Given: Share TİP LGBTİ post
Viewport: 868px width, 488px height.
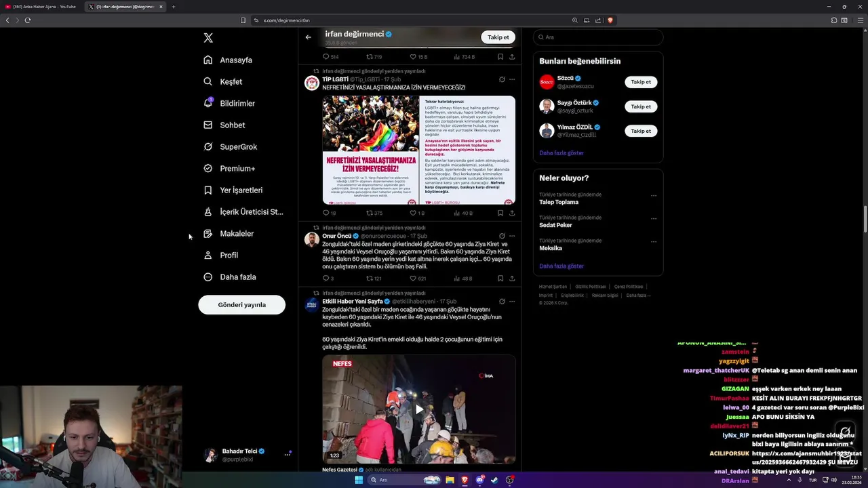Looking at the screenshot, I should [x=512, y=213].
